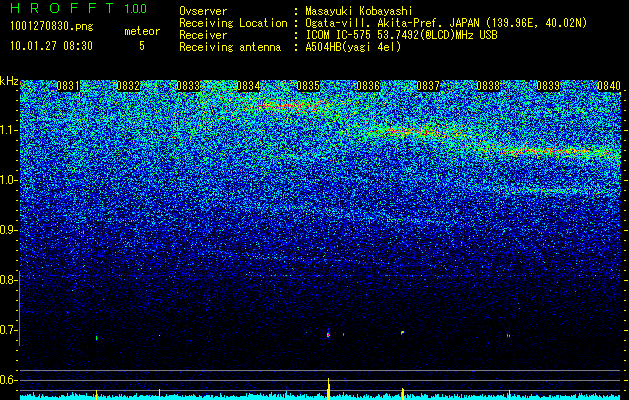Click the meteor echo below the 0832 marker

click(x=97, y=338)
